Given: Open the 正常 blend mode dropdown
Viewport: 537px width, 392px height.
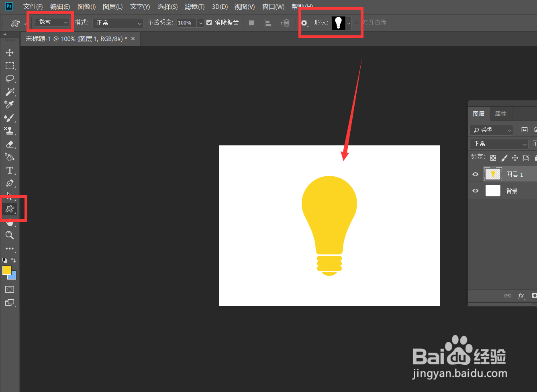Looking at the screenshot, I should click(x=117, y=23).
